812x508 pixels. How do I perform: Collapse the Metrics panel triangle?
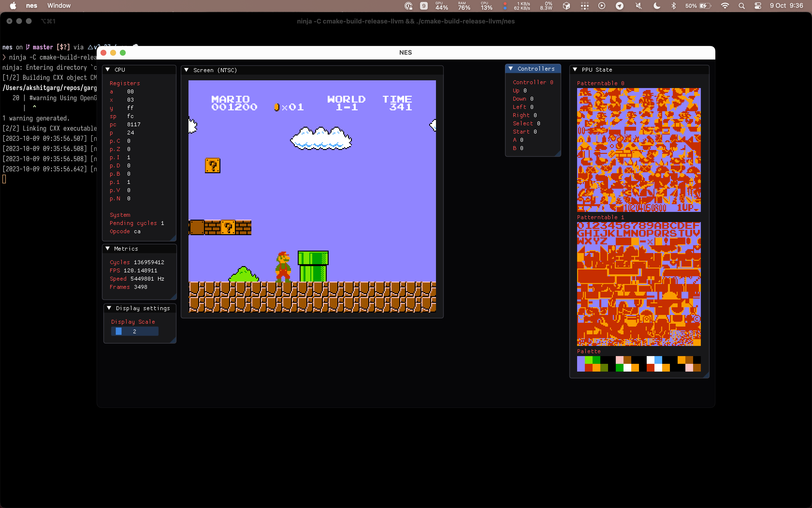(x=108, y=249)
